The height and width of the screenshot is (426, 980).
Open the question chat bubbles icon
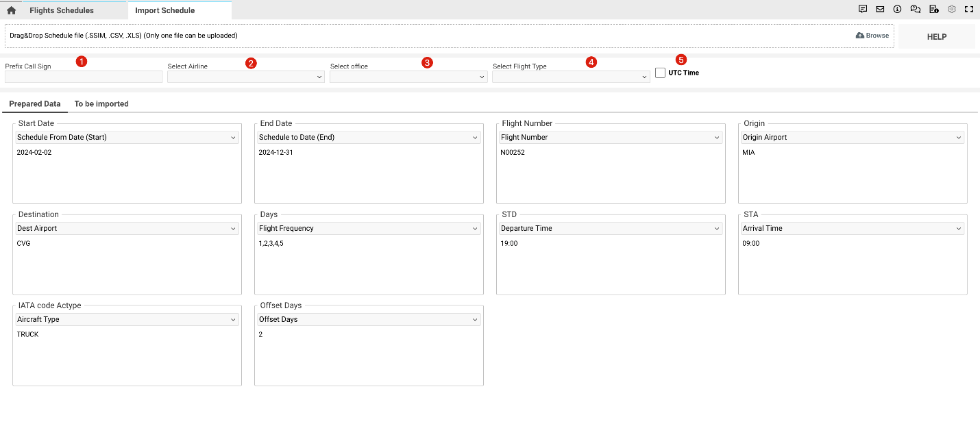915,10
